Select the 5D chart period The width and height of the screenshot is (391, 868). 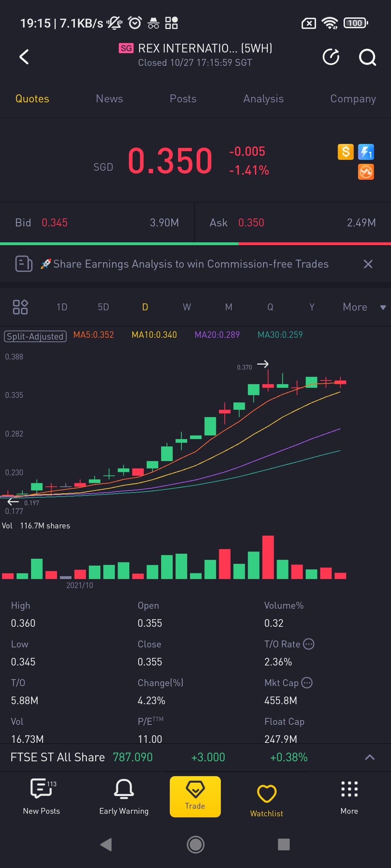[104, 307]
